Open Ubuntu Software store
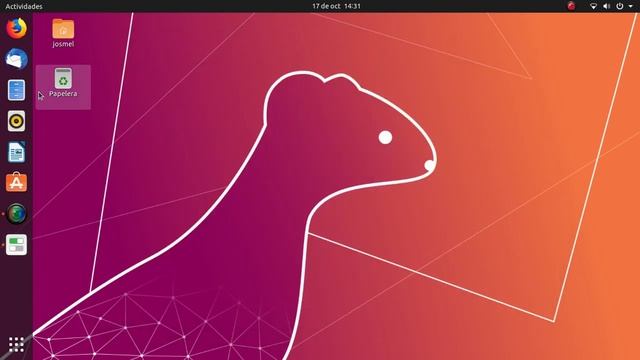Image resolution: width=640 pixels, height=360 pixels. pyautogui.click(x=16, y=183)
